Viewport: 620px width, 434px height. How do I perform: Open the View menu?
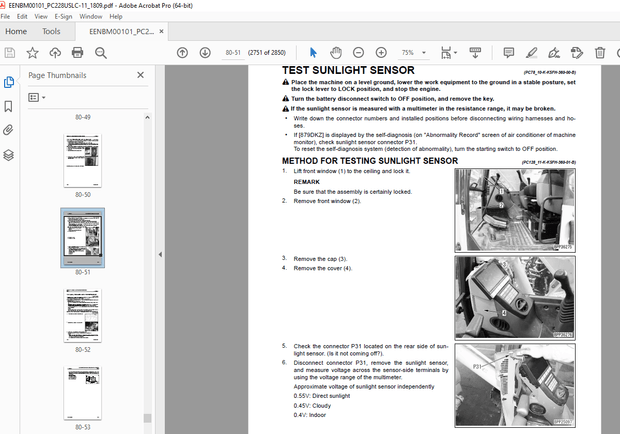tap(41, 17)
